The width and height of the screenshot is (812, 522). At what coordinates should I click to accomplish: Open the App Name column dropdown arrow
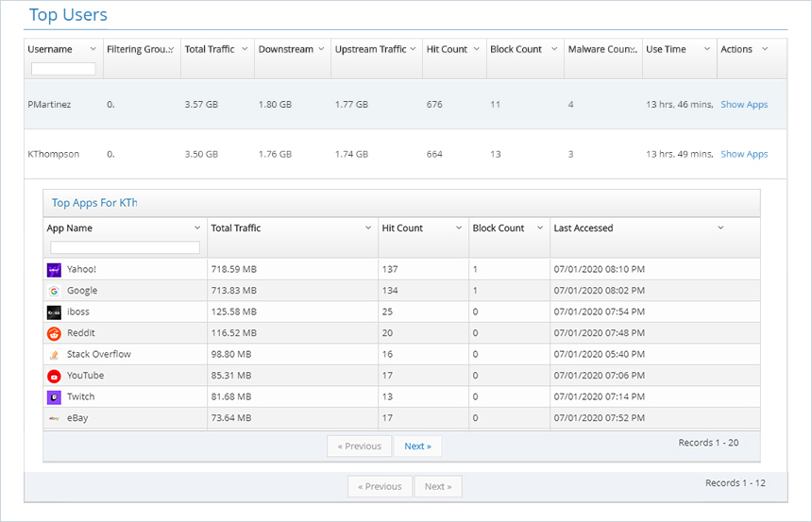coord(197,227)
